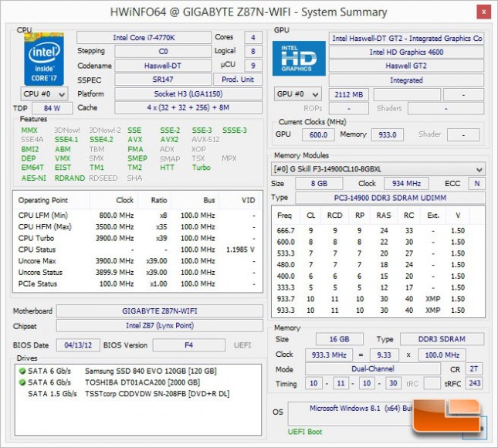This screenshot has width=498, height=448.
Task: Select the 933.3 XMP timing row
Action: pyautogui.click(x=378, y=311)
